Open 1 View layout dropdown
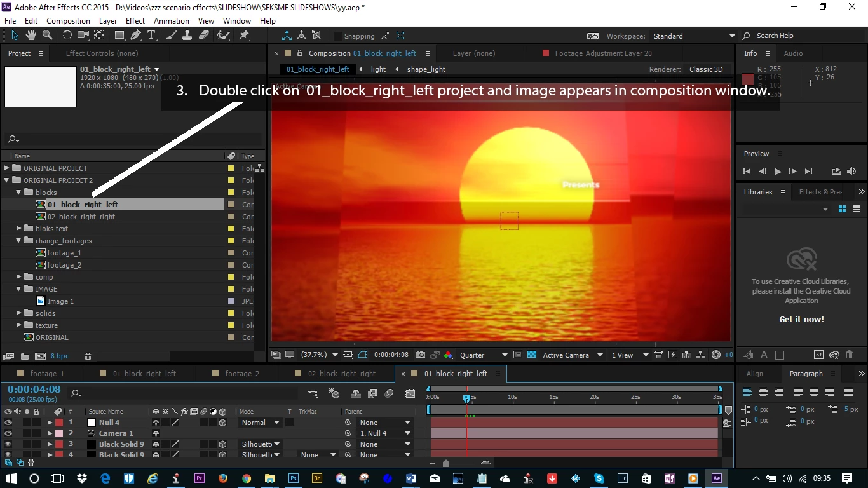The image size is (868, 488). [x=630, y=355]
